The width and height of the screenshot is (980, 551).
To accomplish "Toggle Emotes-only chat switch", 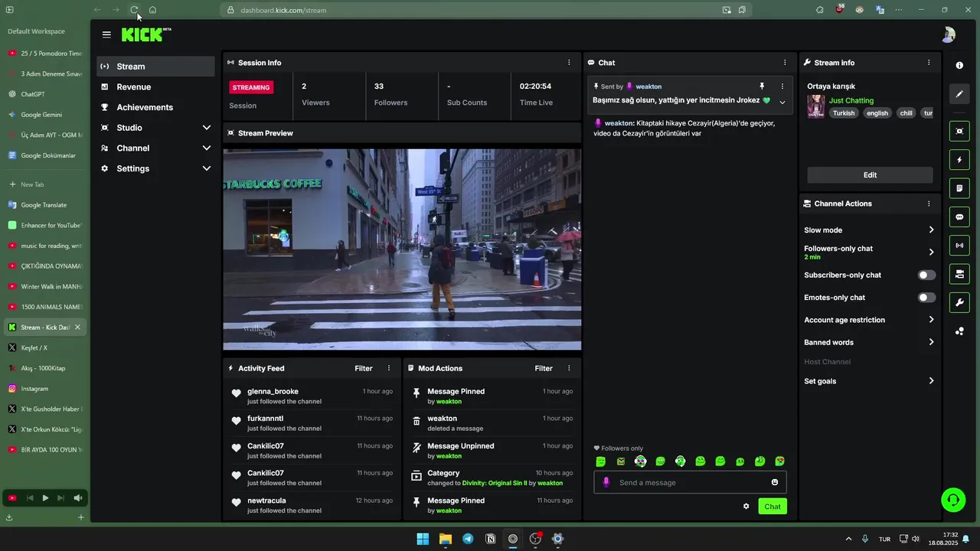I will pyautogui.click(x=926, y=297).
